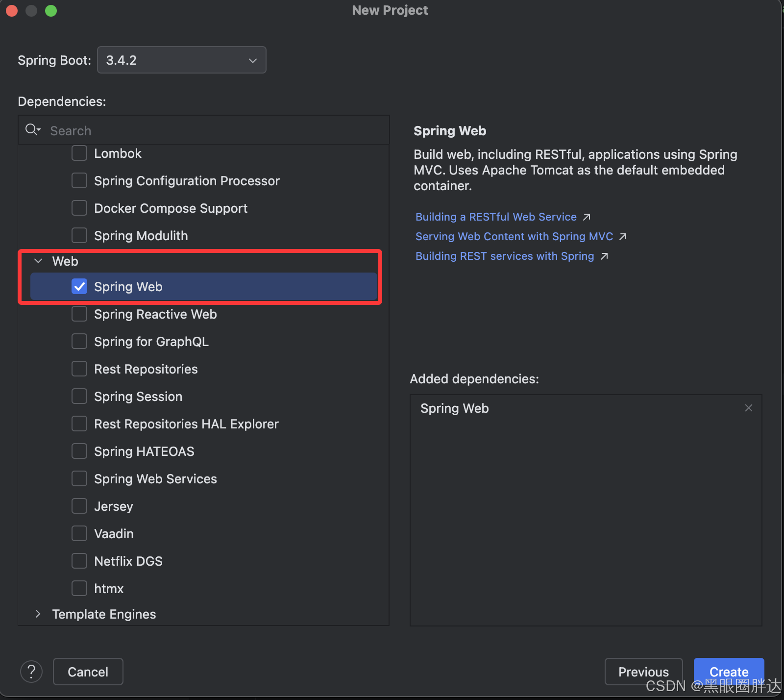This screenshot has height=700, width=784.
Task: Tick Rest Repositories HAL Explorer checkbox
Action: pos(79,424)
